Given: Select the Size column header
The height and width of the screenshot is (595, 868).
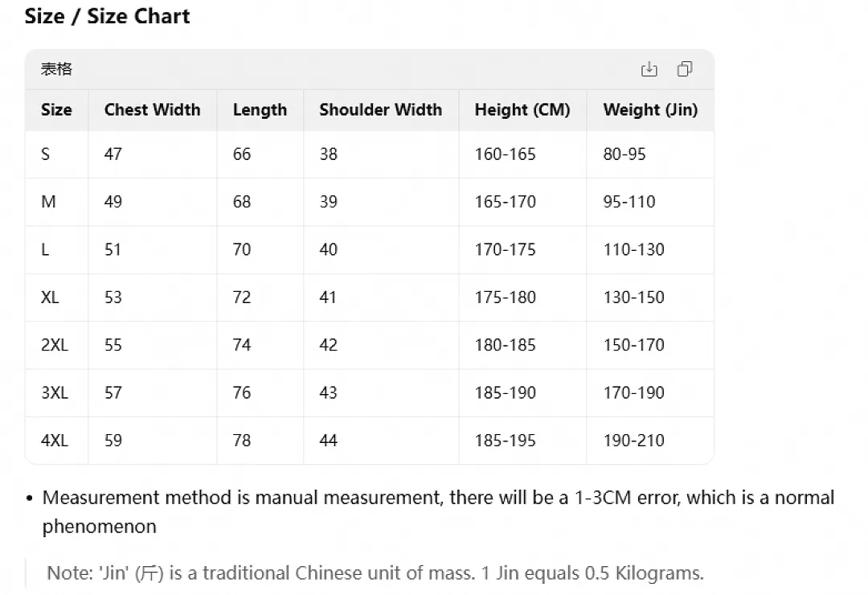Looking at the screenshot, I should [56, 109].
